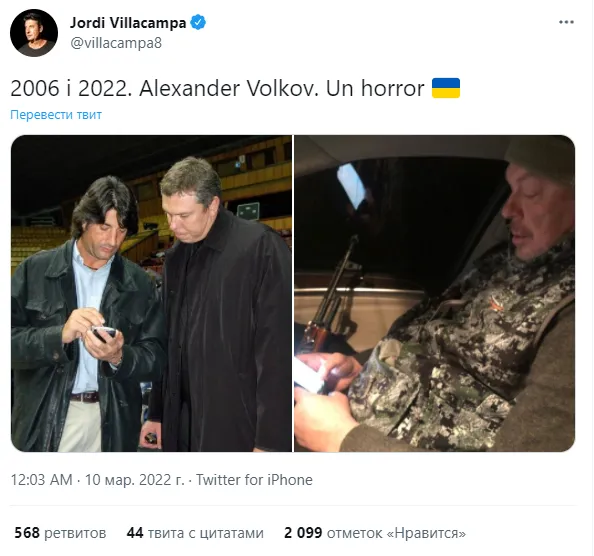The width and height of the screenshot is (594, 556).
Task: Open the left 2006 arena photo
Action: pyautogui.click(x=152, y=293)
